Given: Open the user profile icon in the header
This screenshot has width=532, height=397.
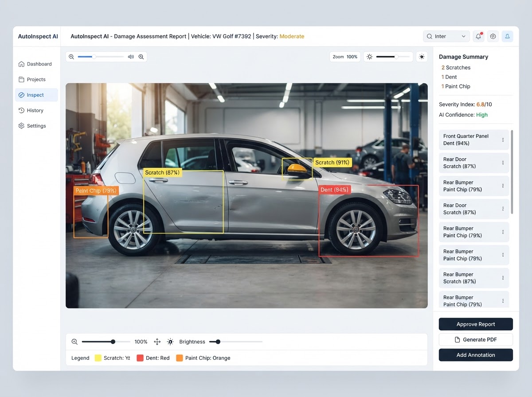Looking at the screenshot, I should tap(508, 36).
